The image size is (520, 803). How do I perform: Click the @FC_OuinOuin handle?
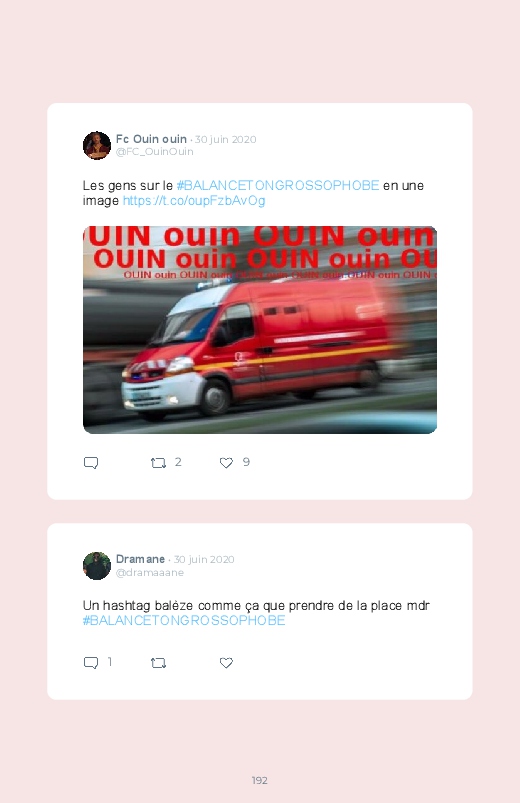pyautogui.click(x=155, y=152)
